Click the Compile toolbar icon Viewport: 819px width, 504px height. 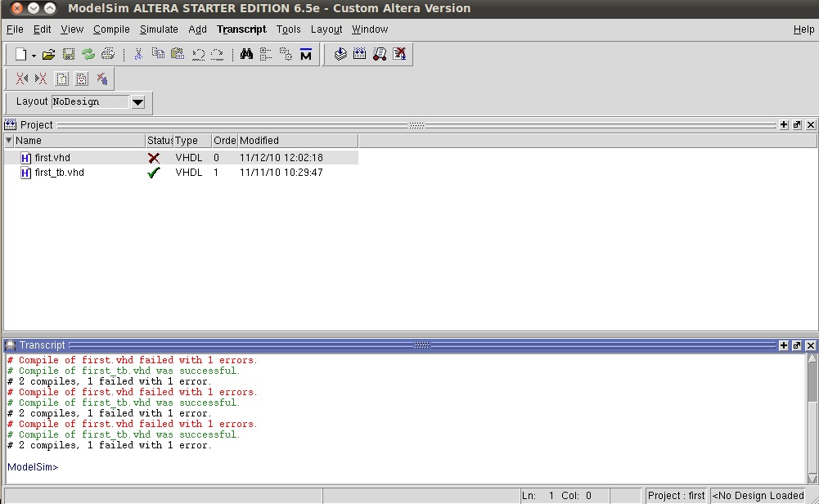coord(340,55)
